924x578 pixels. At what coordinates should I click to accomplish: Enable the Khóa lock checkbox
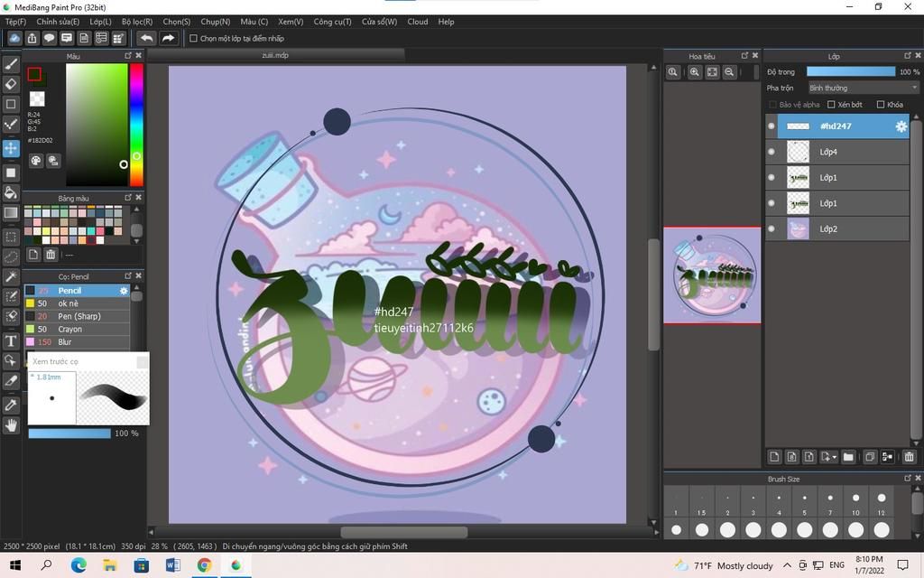(x=881, y=105)
